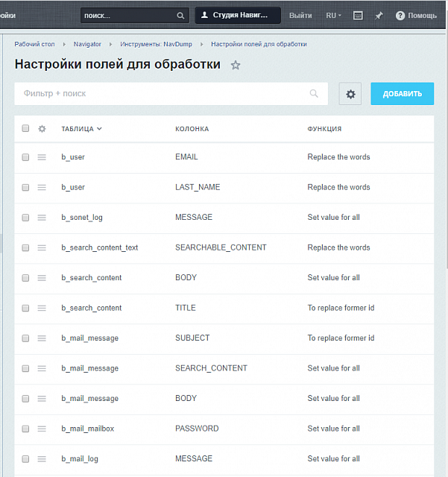Check the b_mail_mailbox row checkbox
The height and width of the screenshot is (477, 448).
(25, 429)
